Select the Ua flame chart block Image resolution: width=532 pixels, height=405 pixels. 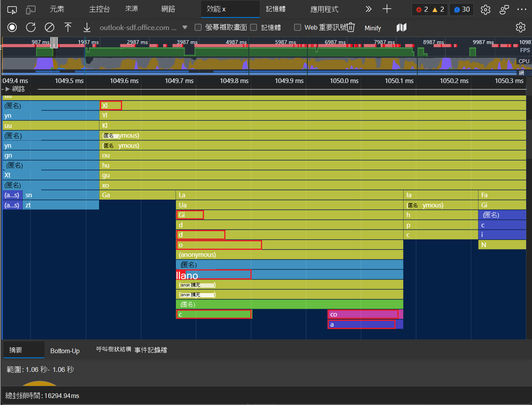point(290,205)
